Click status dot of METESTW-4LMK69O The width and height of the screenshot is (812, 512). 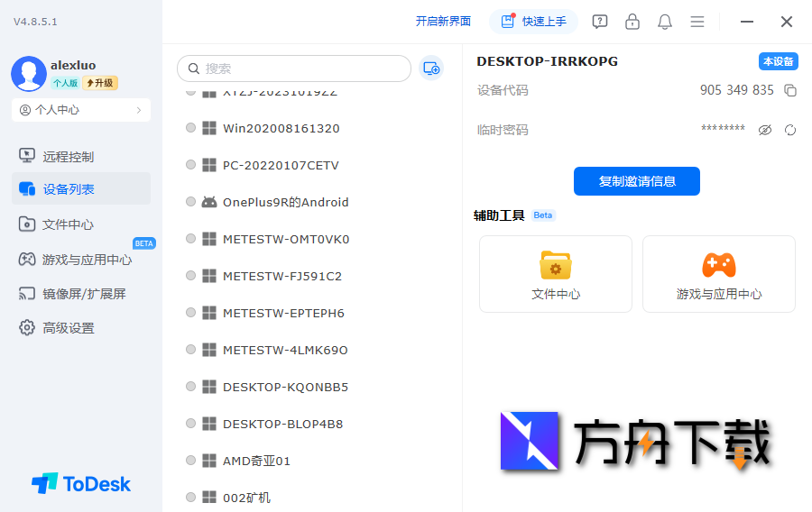click(190, 349)
